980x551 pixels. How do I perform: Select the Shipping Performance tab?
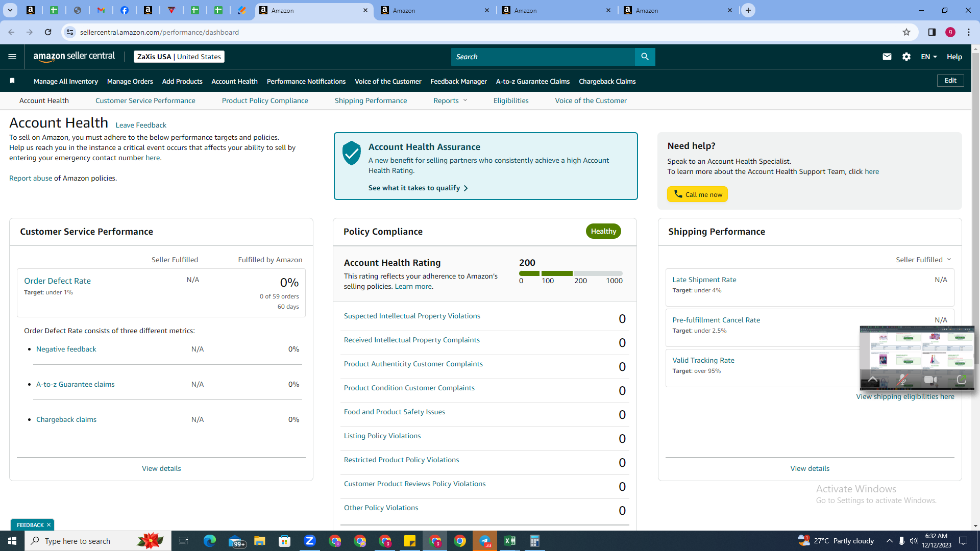(x=371, y=101)
